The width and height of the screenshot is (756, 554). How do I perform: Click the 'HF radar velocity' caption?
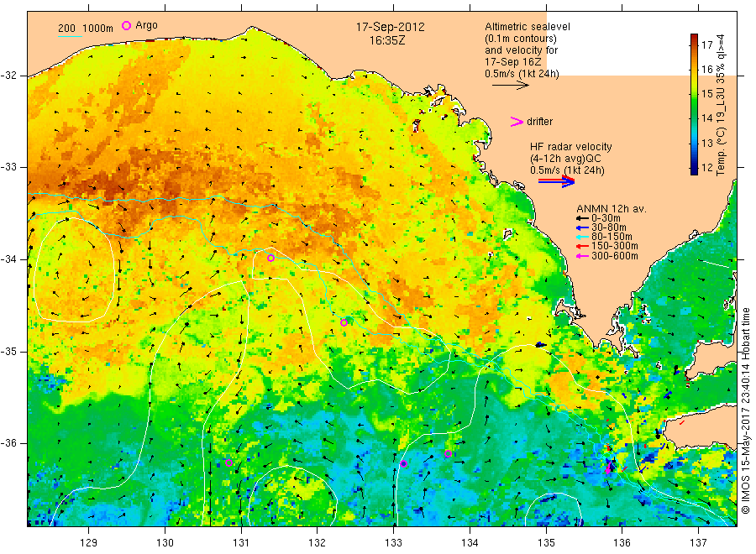coord(571,146)
